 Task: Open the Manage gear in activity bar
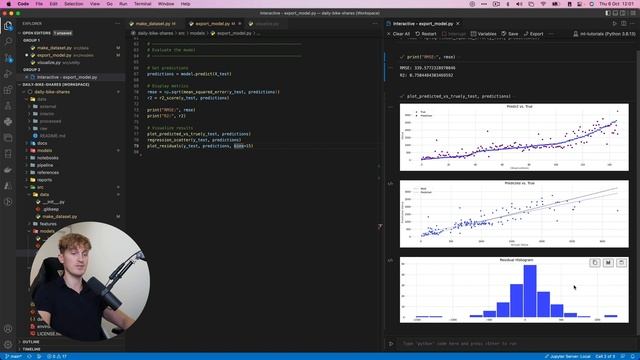click(8, 344)
